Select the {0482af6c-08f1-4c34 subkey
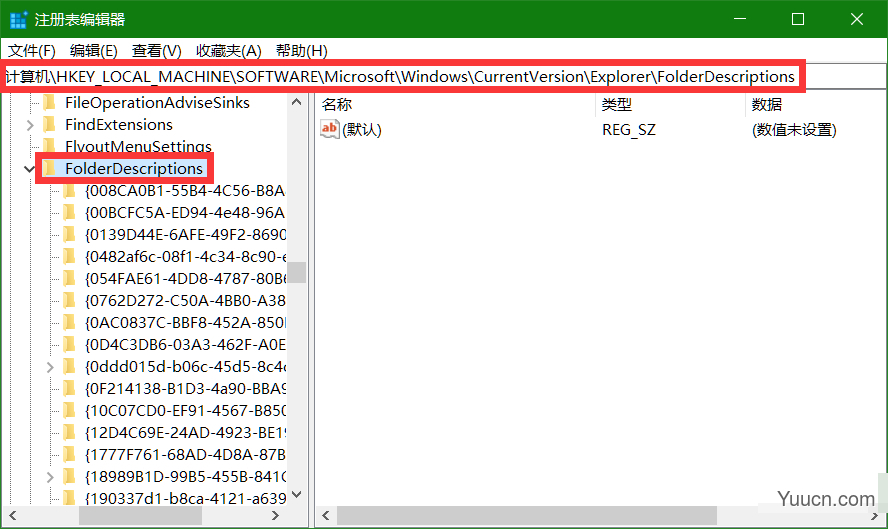 click(x=185, y=257)
